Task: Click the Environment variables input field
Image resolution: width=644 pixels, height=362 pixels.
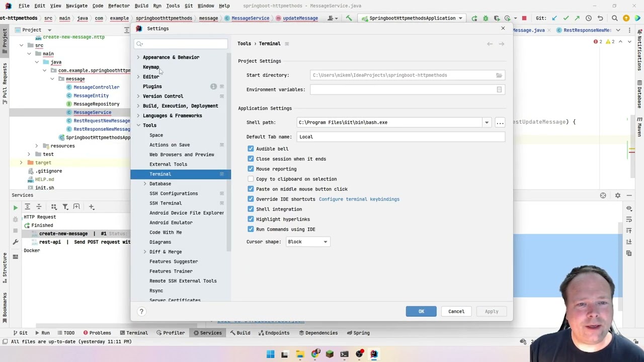Action: click(407, 89)
